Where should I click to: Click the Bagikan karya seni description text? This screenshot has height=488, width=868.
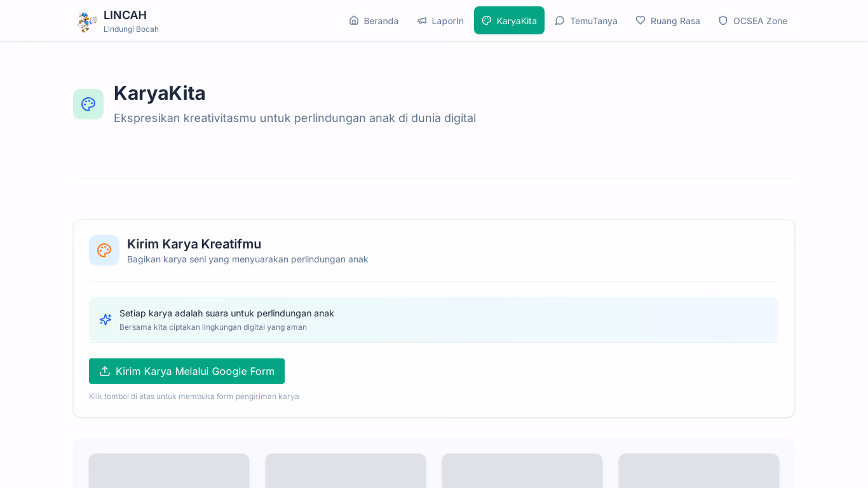click(x=248, y=259)
